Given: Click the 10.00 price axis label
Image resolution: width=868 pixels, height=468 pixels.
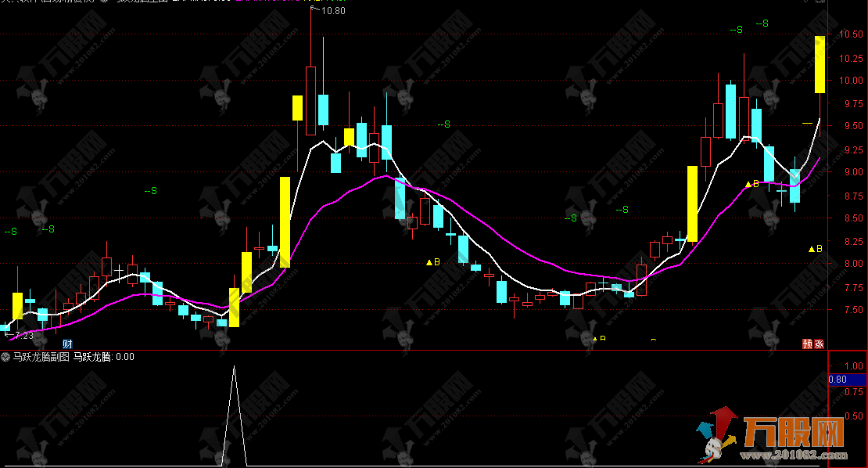Looking at the screenshot, I should [x=851, y=81].
